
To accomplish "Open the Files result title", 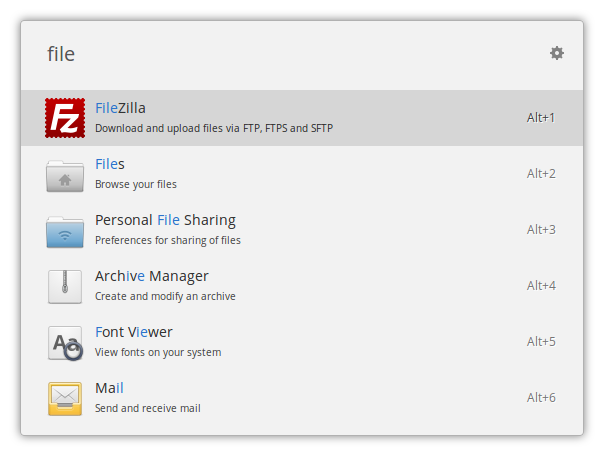I will pyautogui.click(x=110, y=164).
